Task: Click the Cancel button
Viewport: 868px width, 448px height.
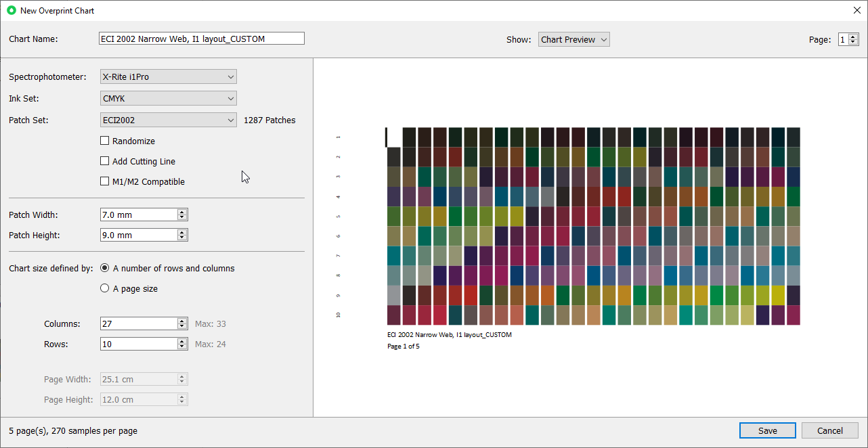Action: tap(829, 430)
